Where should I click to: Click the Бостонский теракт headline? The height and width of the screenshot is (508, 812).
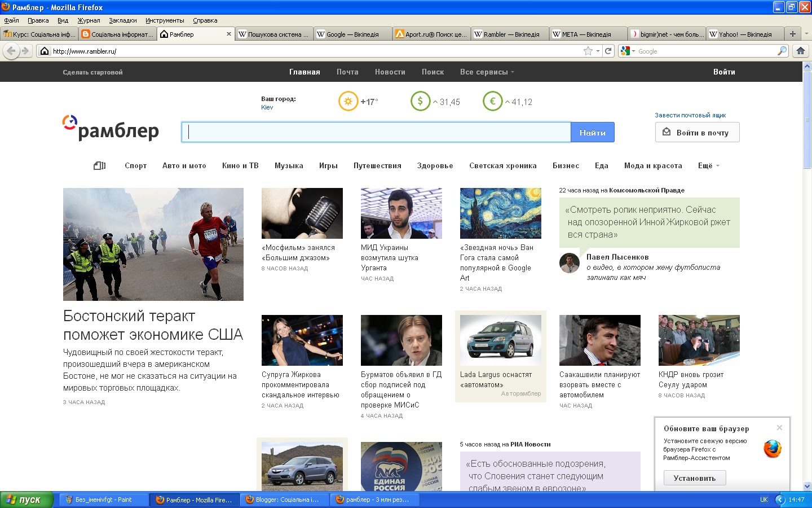pyautogui.click(x=153, y=325)
